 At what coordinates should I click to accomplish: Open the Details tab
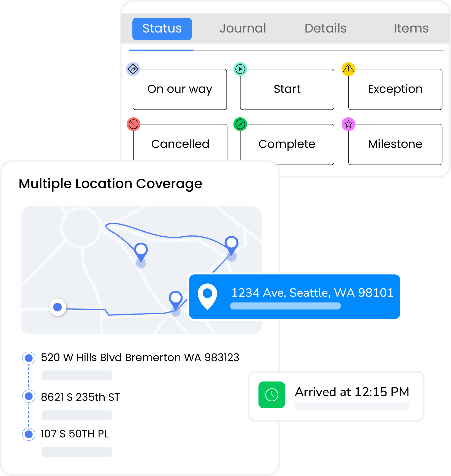(x=325, y=28)
